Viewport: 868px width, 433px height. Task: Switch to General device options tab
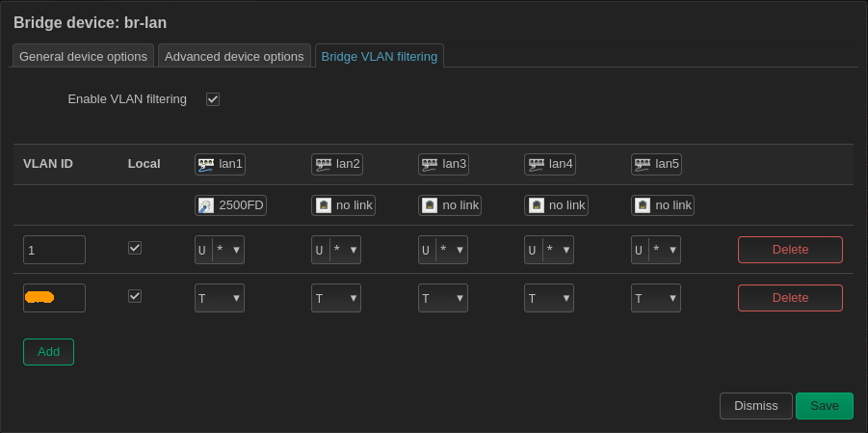83,56
